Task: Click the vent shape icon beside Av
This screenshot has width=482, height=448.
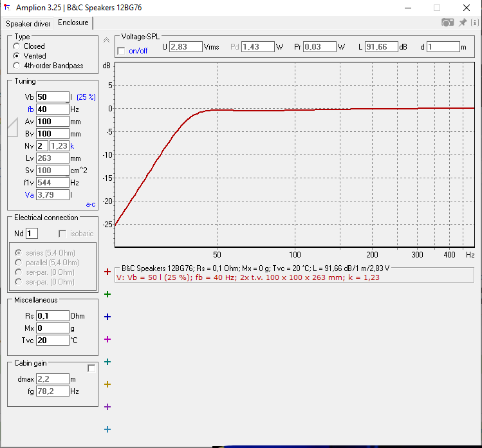Action: pyautogui.click(x=13, y=127)
